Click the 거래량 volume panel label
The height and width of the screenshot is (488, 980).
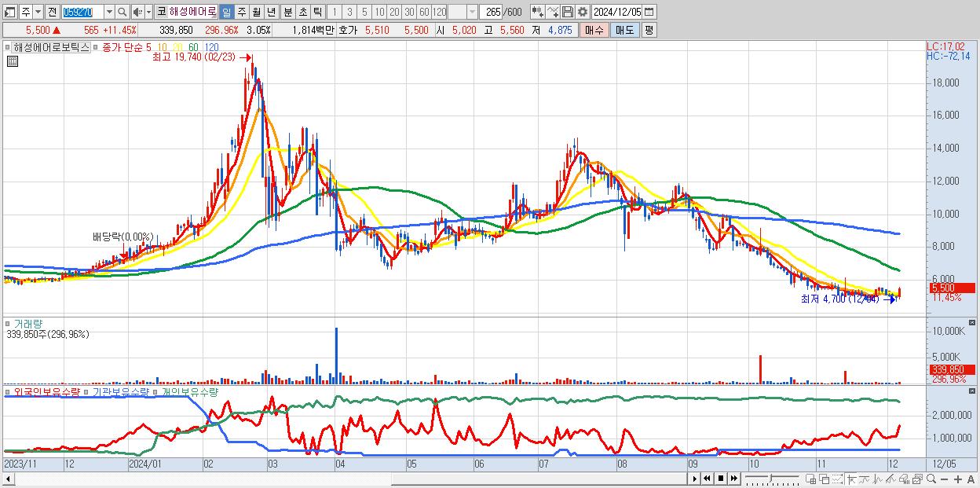29,324
